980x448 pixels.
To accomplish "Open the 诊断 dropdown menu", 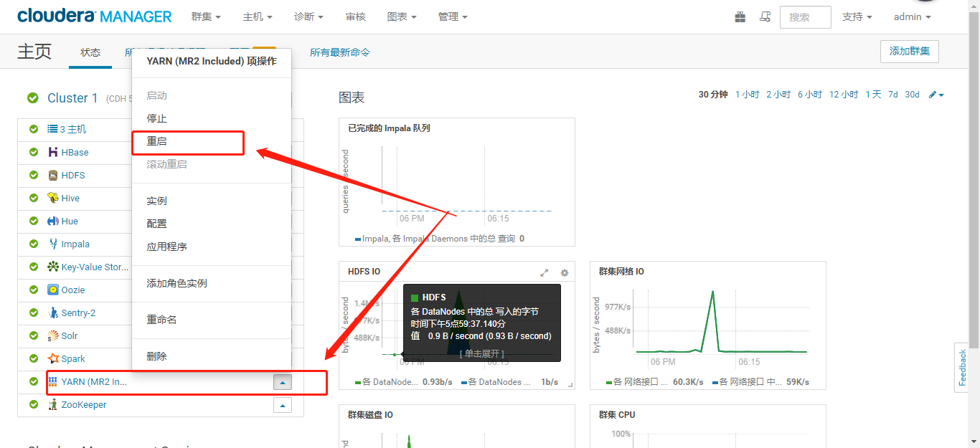I will tap(308, 16).
